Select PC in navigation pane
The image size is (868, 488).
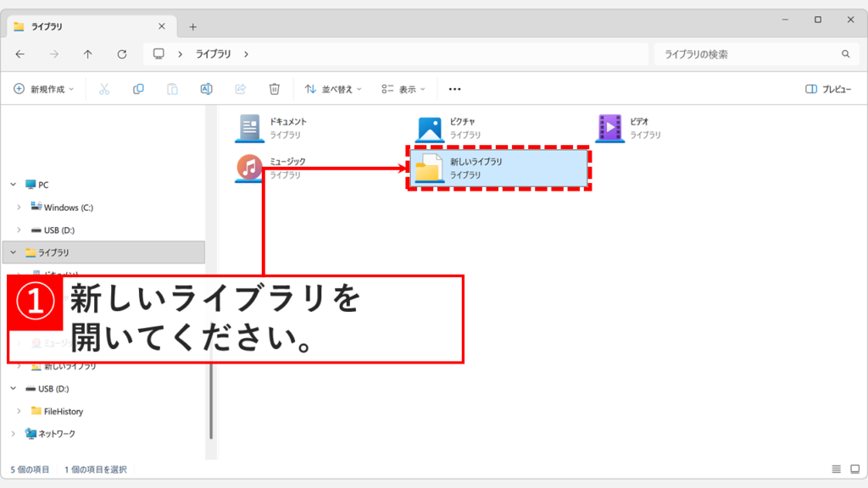tap(37, 185)
